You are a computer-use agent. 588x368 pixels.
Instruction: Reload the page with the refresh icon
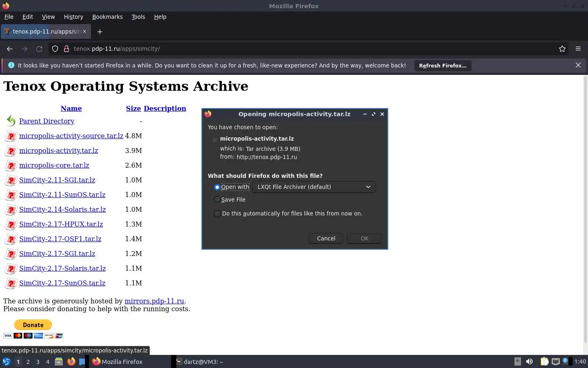point(39,49)
